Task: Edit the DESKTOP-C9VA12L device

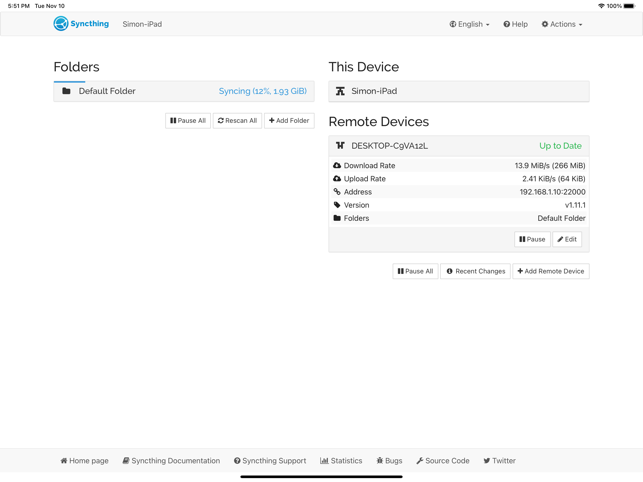Action: point(567,240)
